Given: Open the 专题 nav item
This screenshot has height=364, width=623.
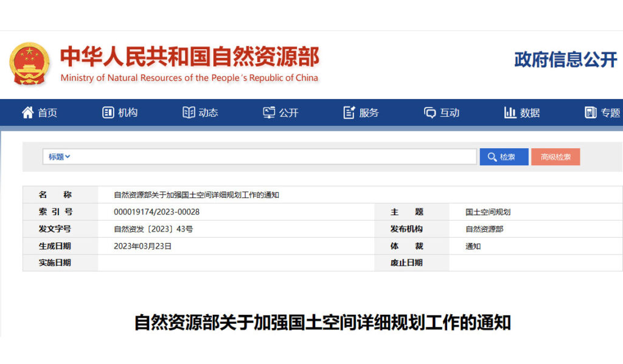Looking at the screenshot, I should 602,113.
